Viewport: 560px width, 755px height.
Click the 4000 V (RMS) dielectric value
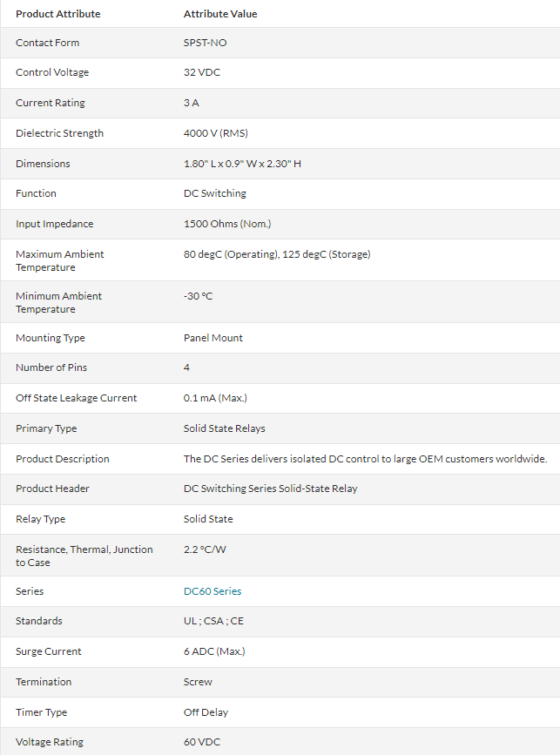tap(216, 133)
